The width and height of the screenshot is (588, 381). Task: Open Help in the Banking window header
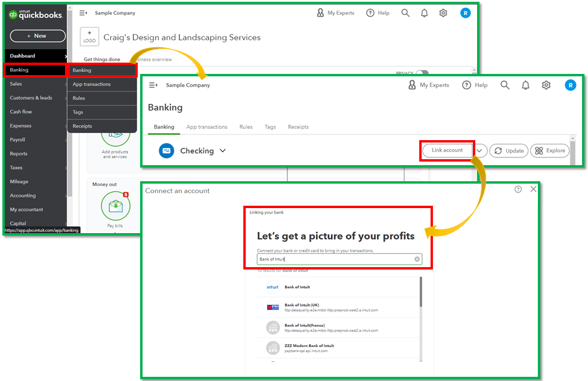point(475,85)
